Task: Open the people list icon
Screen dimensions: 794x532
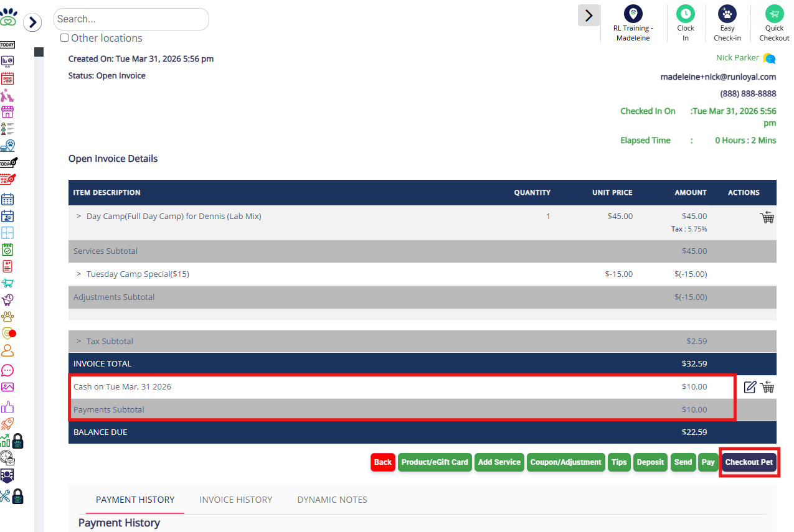Action: tap(7, 129)
